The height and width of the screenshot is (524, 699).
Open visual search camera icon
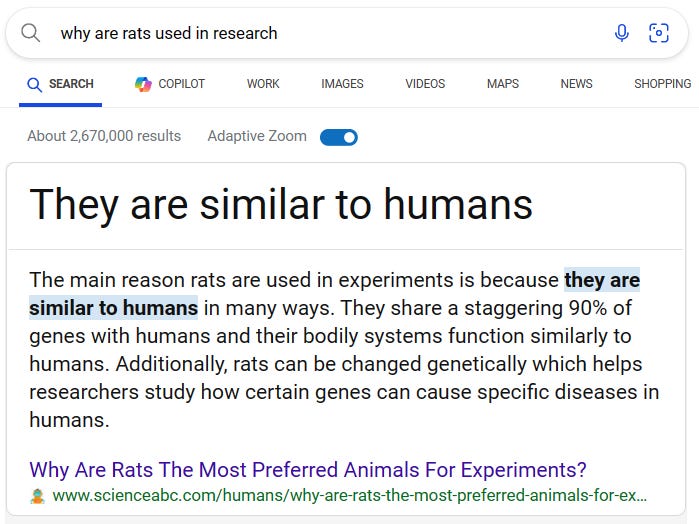pyautogui.click(x=659, y=33)
